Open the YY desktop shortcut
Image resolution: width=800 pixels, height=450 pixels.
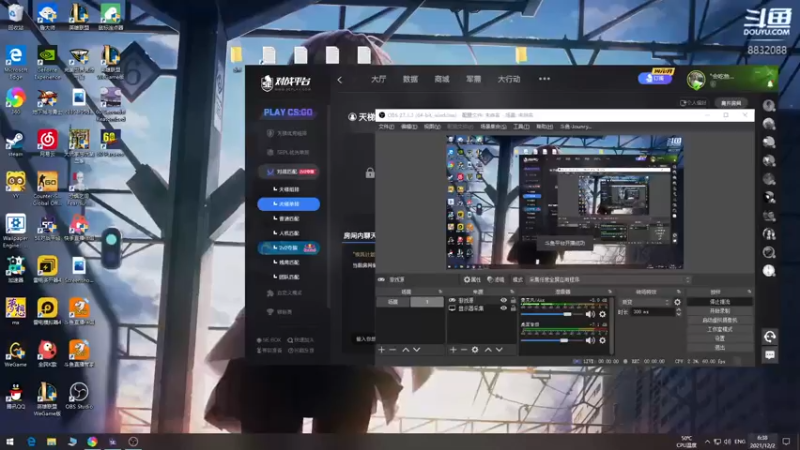[15, 184]
